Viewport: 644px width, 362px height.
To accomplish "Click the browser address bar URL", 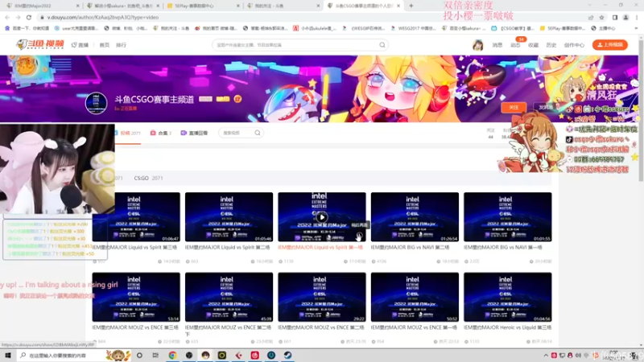I will (x=103, y=17).
